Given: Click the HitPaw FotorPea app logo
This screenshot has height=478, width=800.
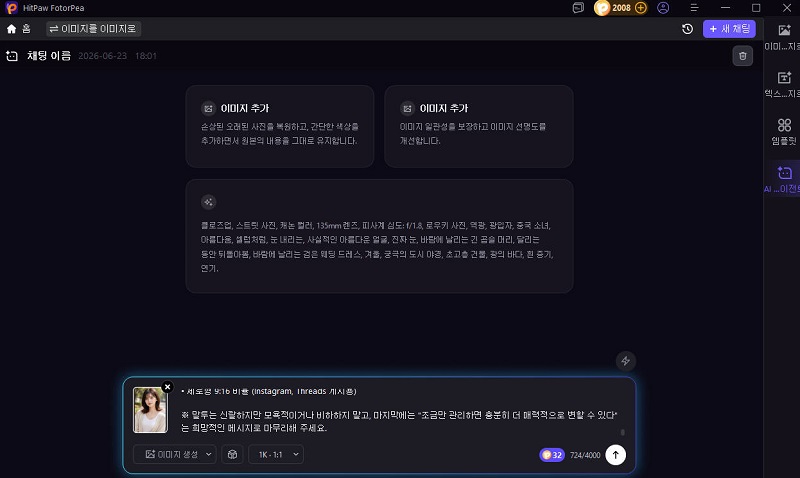Looking at the screenshot, I should tap(11, 8).
